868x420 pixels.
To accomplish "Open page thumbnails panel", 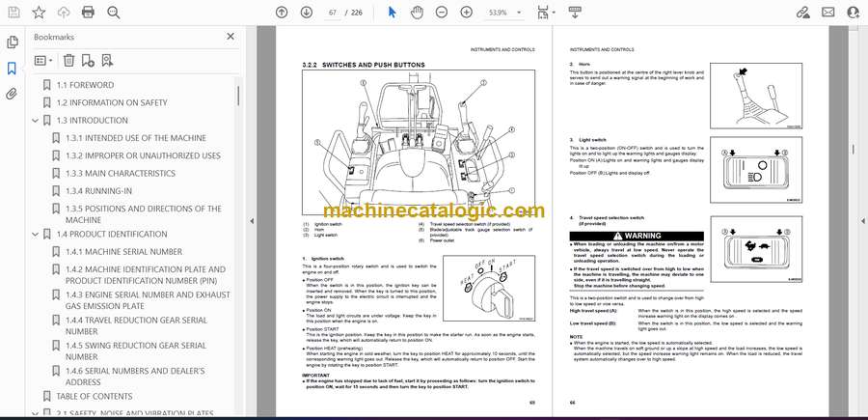I will click(13, 42).
